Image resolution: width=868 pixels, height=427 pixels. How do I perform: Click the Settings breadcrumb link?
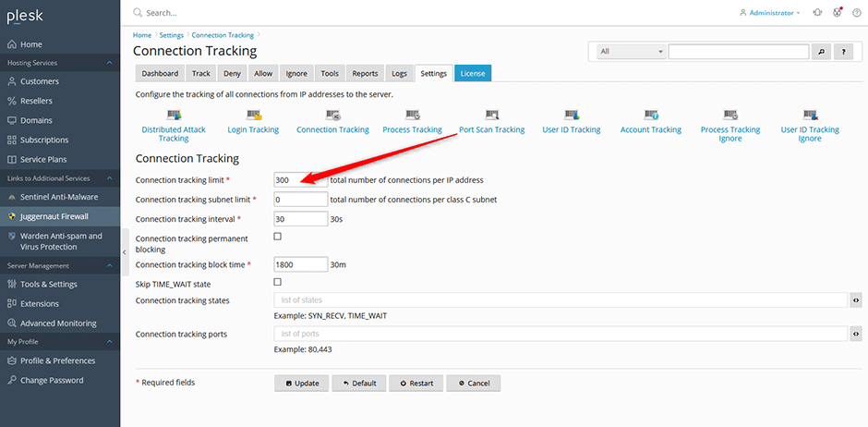click(172, 35)
